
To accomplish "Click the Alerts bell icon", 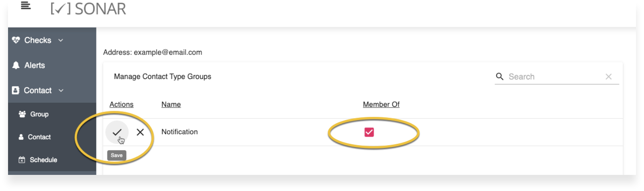I will click(16, 65).
